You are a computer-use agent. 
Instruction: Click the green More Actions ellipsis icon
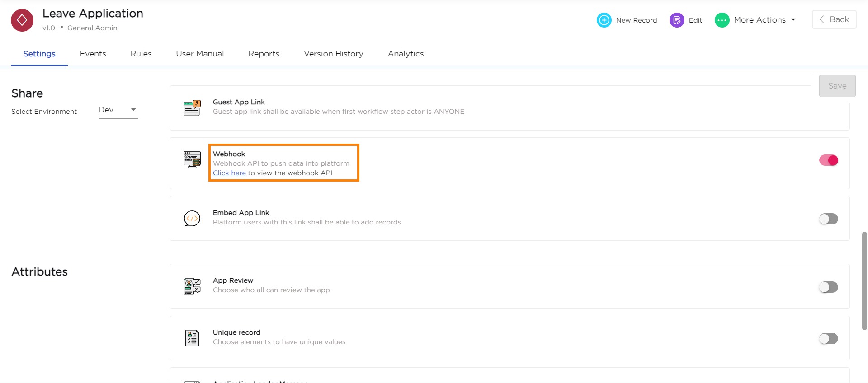(722, 20)
